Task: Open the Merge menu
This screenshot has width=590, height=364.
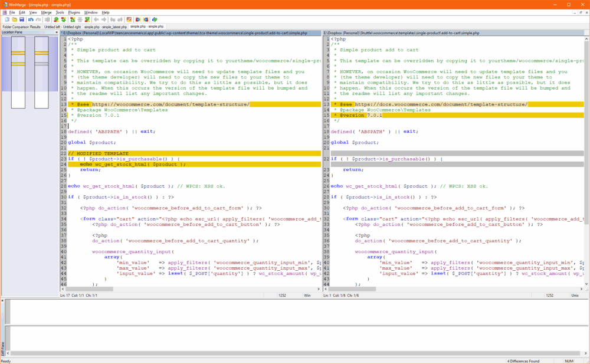Action: 47,12
